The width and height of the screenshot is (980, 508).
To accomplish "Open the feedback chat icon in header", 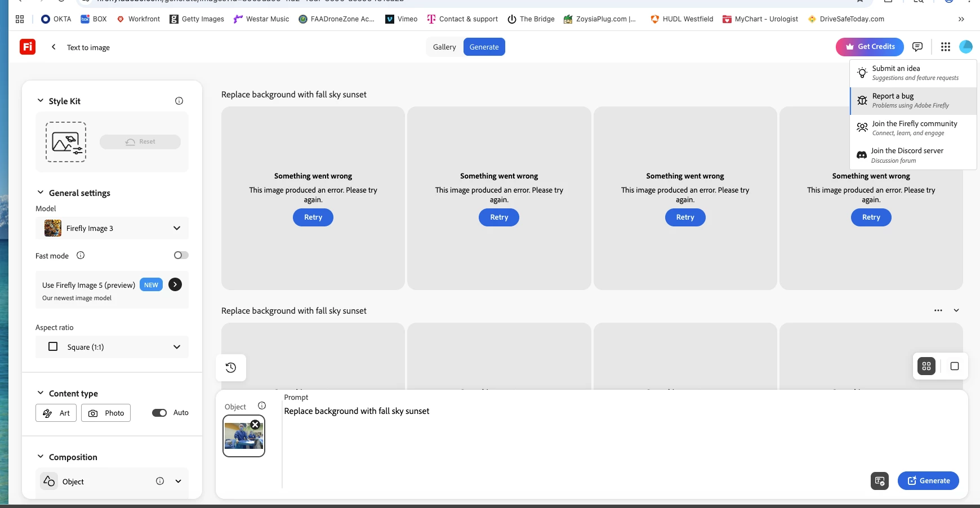I will (x=917, y=47).
